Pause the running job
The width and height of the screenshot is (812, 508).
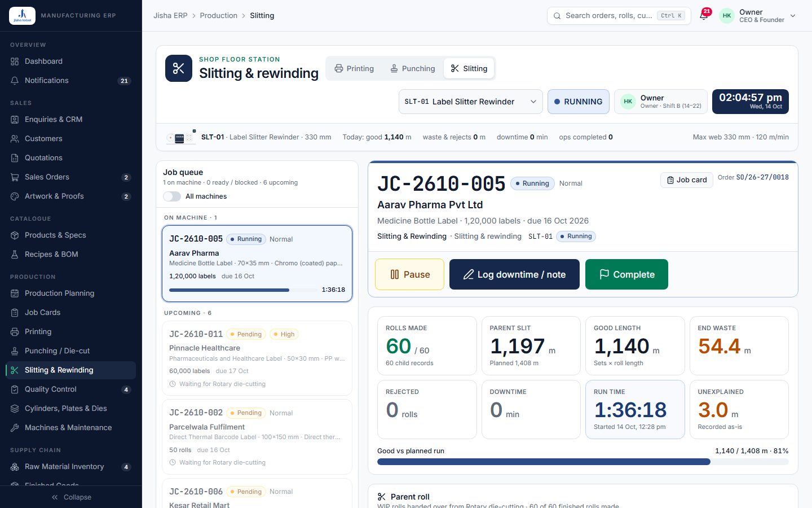click(409, 274)
